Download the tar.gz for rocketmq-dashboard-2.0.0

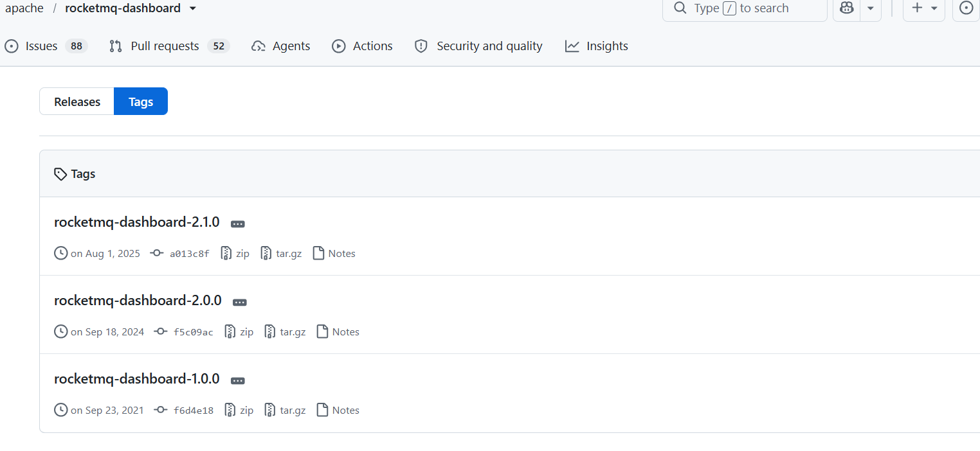coord(285,332)
